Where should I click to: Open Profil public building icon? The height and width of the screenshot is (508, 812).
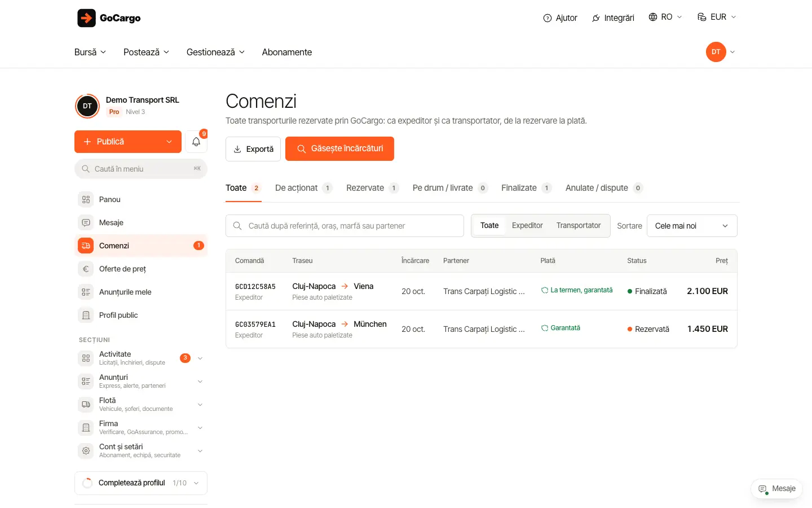86,315
